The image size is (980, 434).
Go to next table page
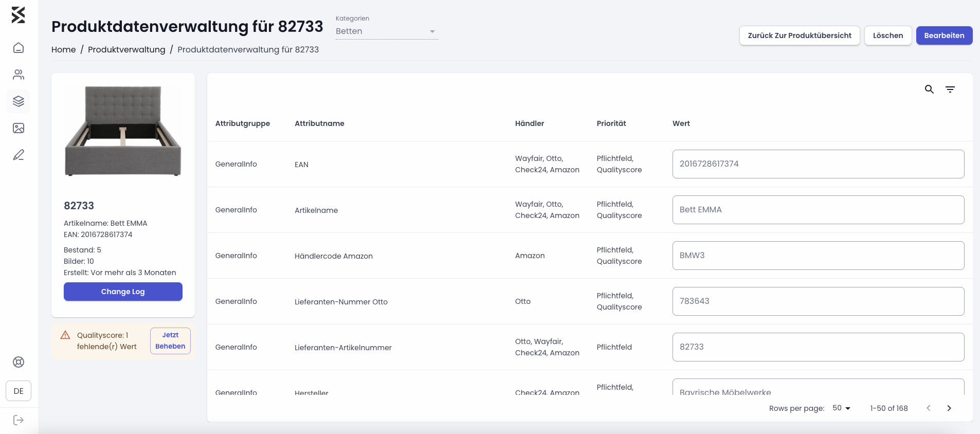[x=949, y=408]
